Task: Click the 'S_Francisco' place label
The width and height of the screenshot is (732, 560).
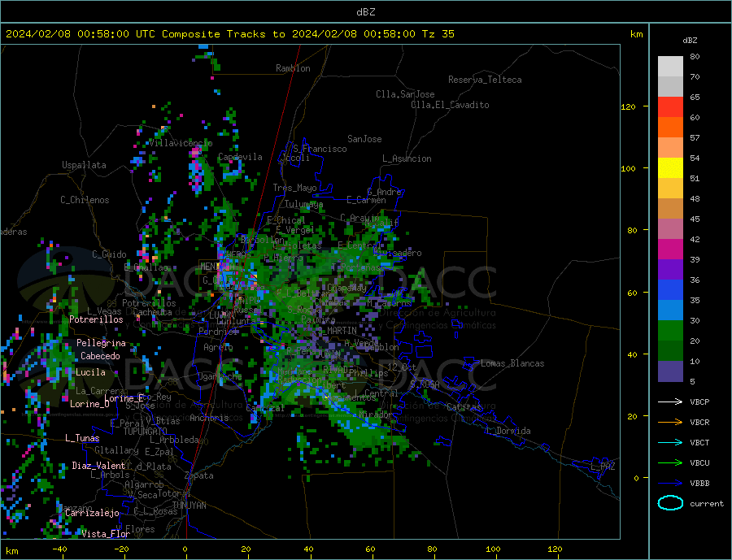Action: pos(320,149)
